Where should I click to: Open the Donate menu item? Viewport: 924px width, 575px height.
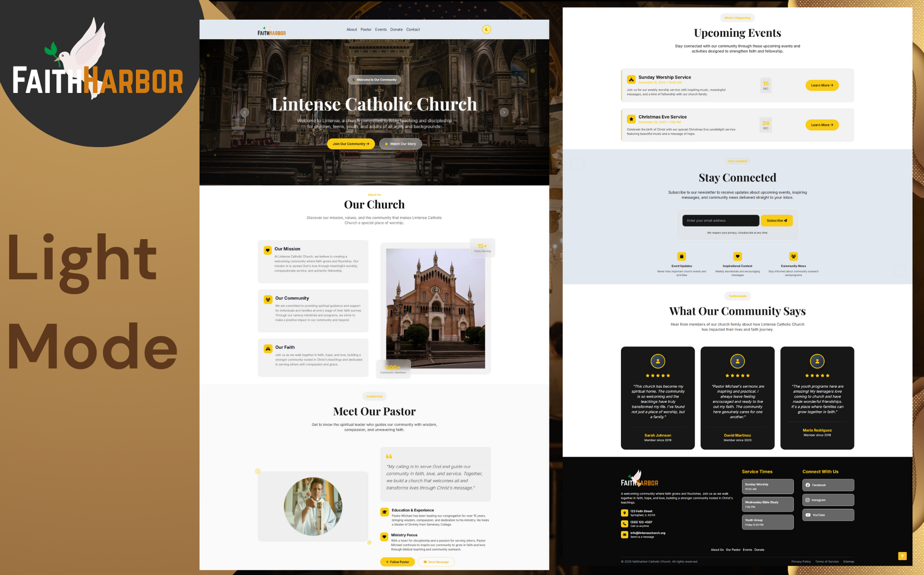(x=396, y=30)
